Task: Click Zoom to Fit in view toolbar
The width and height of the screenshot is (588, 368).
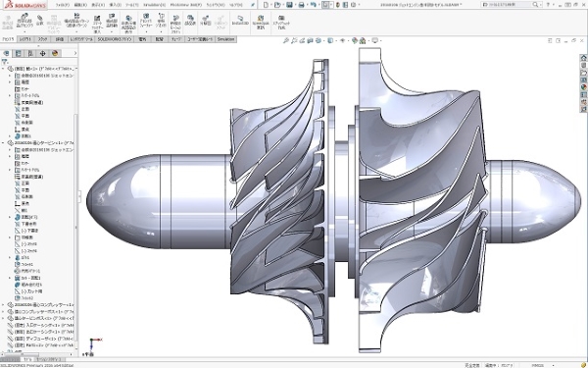Action: tap(286, 40)
